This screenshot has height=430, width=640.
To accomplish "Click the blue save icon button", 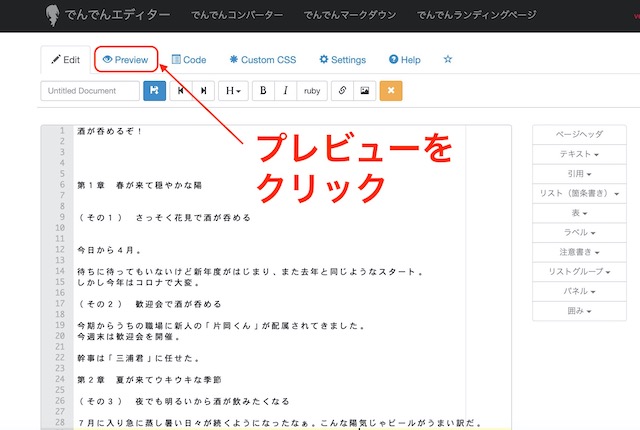I will tap(153, 90).
